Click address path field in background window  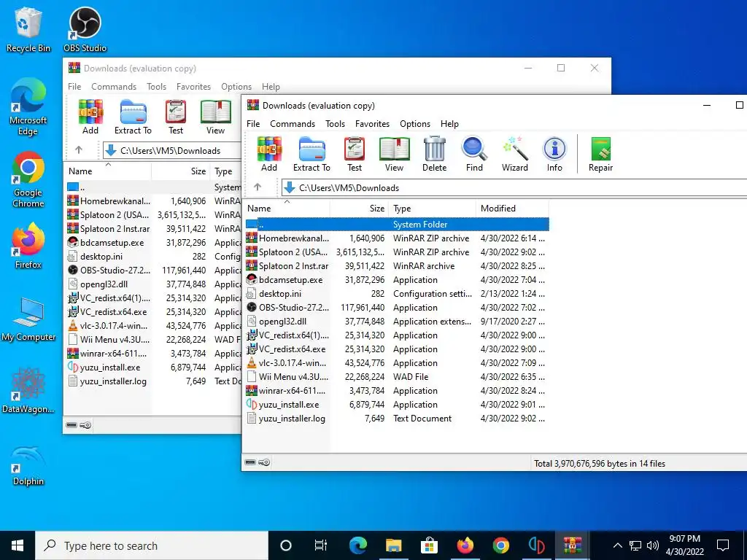pos(171,150)
